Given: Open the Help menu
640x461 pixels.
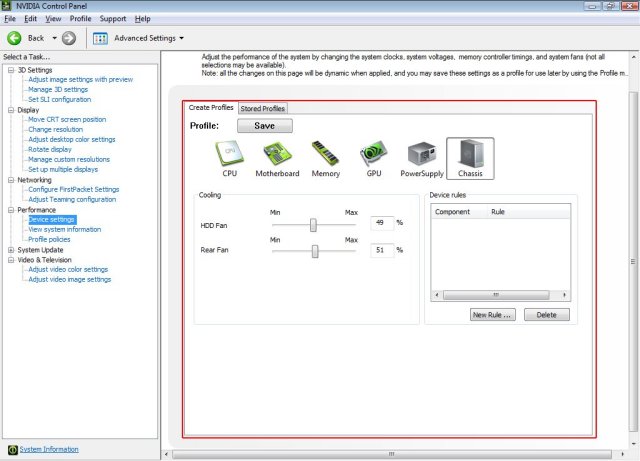Looking at the screenshot, I should [142, 19].
